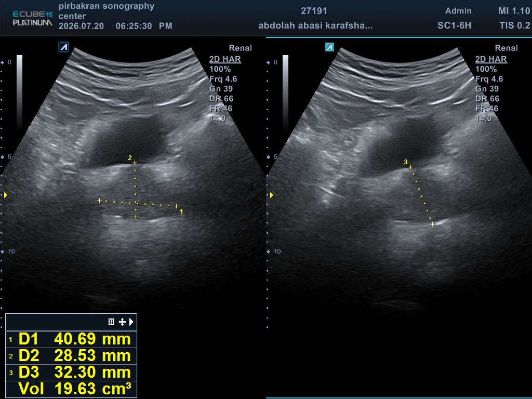Select the D2 28.53 mm measurement row
The width and height of the screenshot is (532, 399).
71,356
